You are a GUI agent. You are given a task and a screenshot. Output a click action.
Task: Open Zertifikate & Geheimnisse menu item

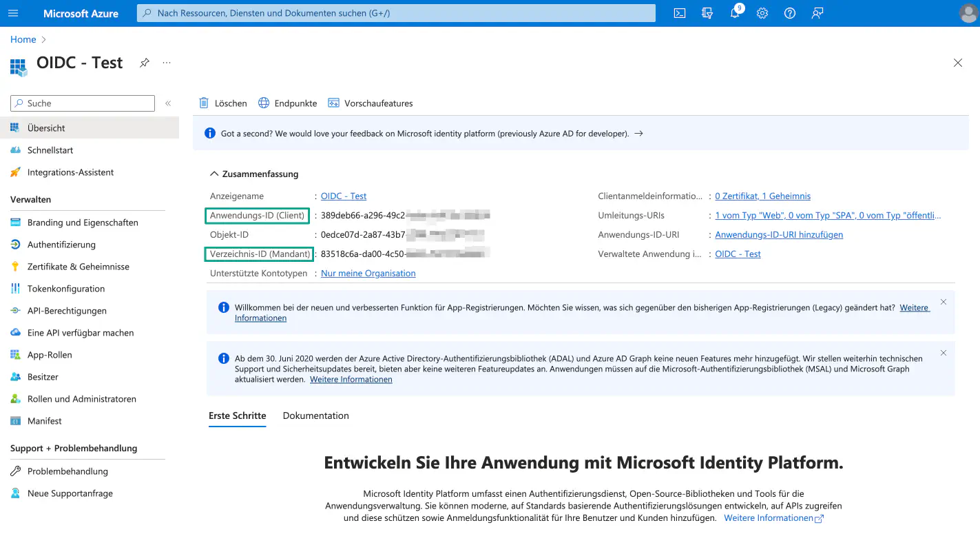(78, 267)
